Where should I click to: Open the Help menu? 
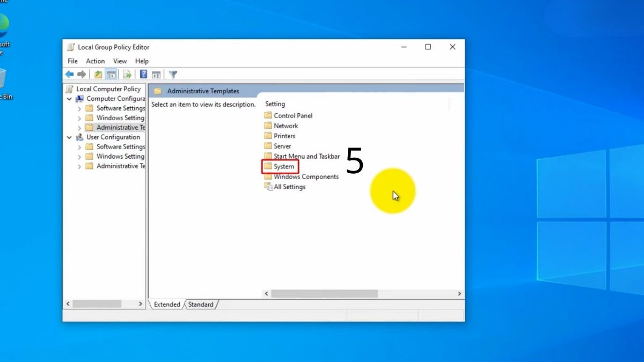(x=142, y=61)
